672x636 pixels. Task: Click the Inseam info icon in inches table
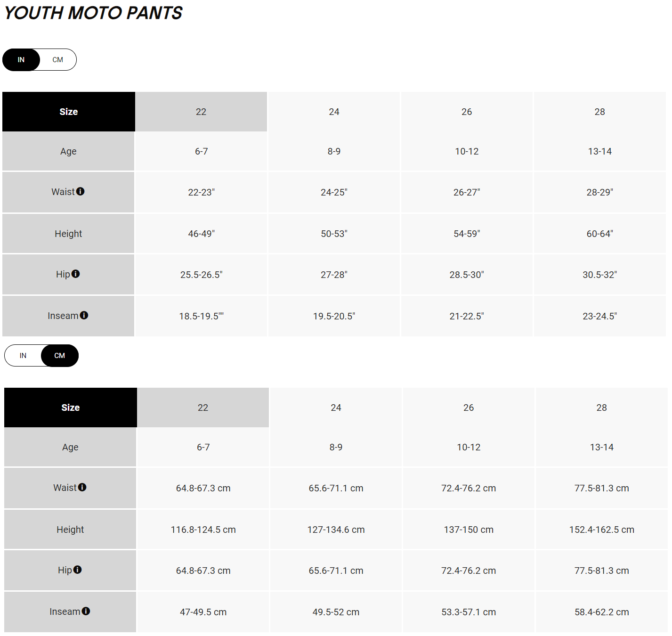coord(84,315)
